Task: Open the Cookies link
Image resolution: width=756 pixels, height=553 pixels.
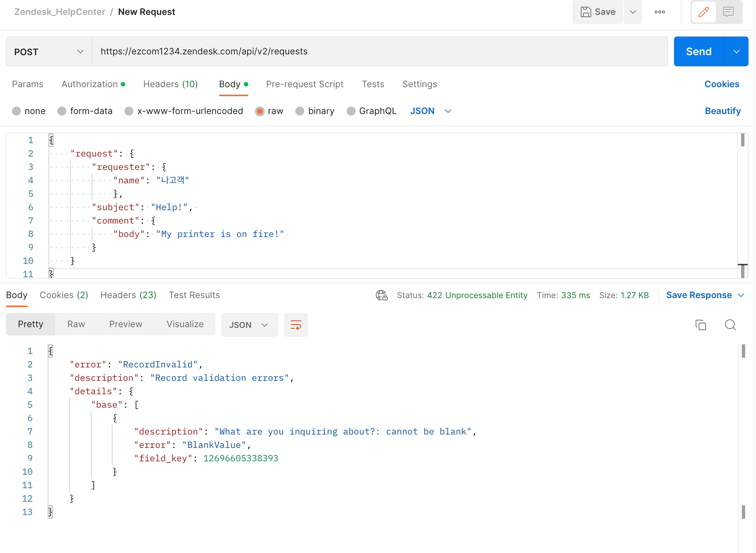Action: pos(721,84)
